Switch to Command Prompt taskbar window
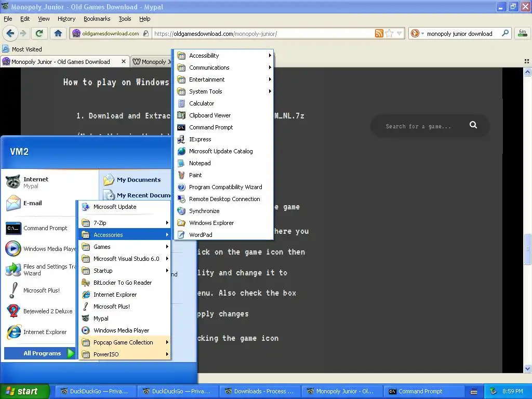532x399 pixels. (424, 391)
